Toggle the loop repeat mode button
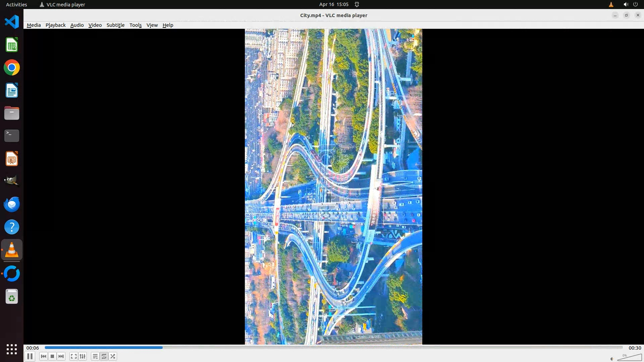644x362 pixels. pyautogui.click(x=104, y=356)
